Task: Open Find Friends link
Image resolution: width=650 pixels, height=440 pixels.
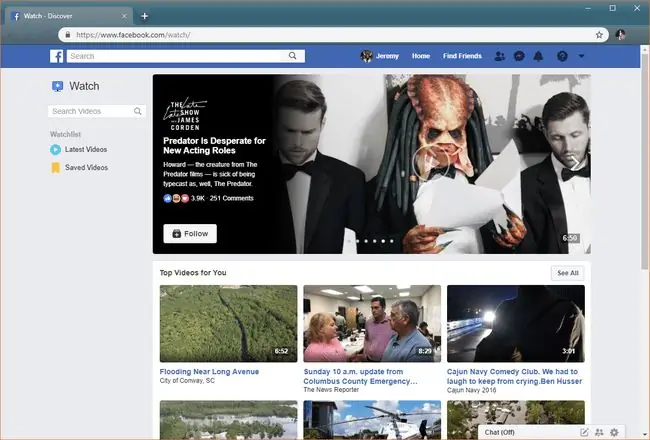Action: (x=462, y=56)
